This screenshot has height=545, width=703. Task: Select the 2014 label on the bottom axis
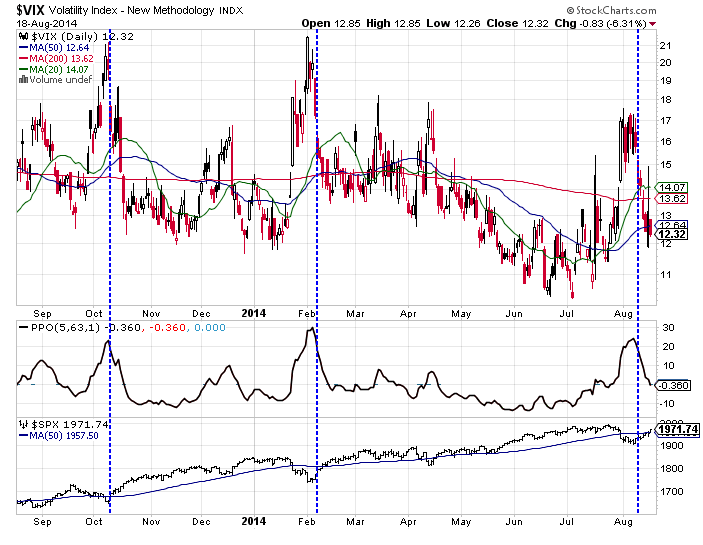point(256,522)
